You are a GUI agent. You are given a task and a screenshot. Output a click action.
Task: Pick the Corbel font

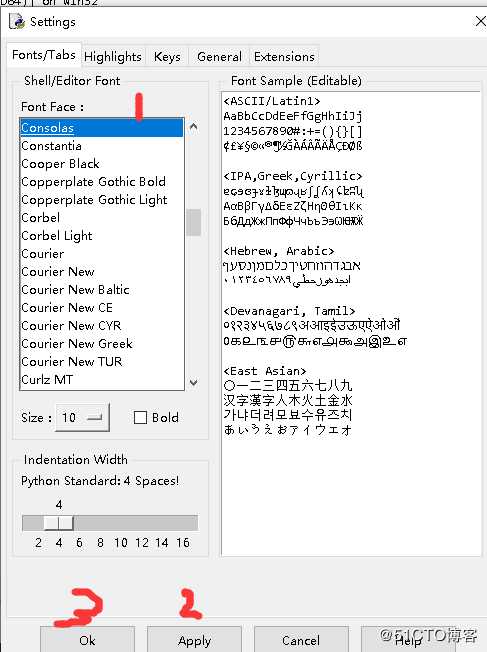point(101,217)
